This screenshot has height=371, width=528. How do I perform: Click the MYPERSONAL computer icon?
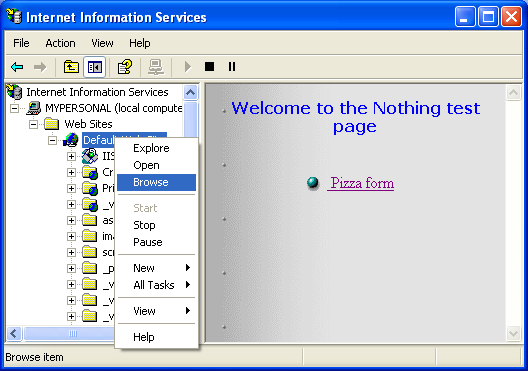coord(34,108)
